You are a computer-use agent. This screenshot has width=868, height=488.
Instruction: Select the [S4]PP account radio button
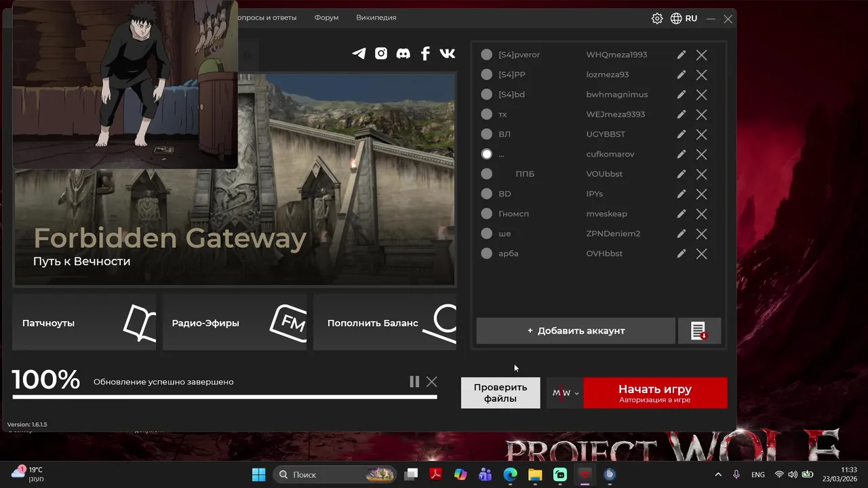click(x=486, y=75)
